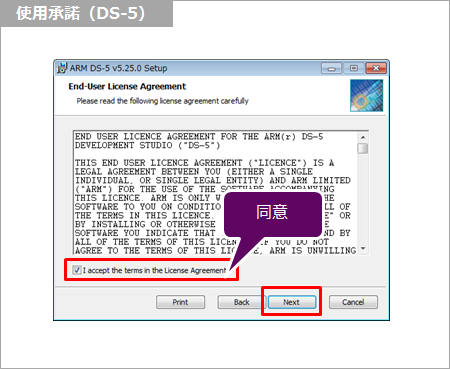The image size is (450, 369).
Task: Click "Please read the following license agreement carefully"
Action: pos(163,101)
